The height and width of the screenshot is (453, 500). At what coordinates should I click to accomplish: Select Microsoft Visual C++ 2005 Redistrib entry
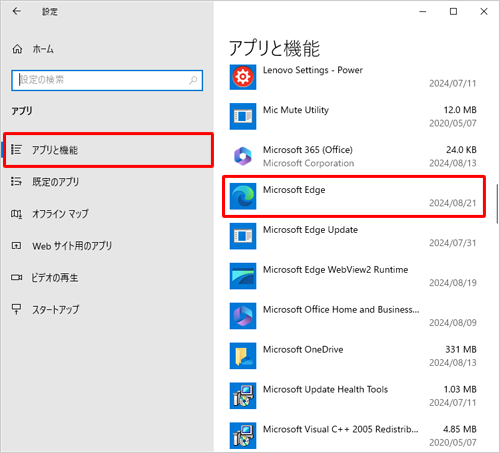point(353,436)
